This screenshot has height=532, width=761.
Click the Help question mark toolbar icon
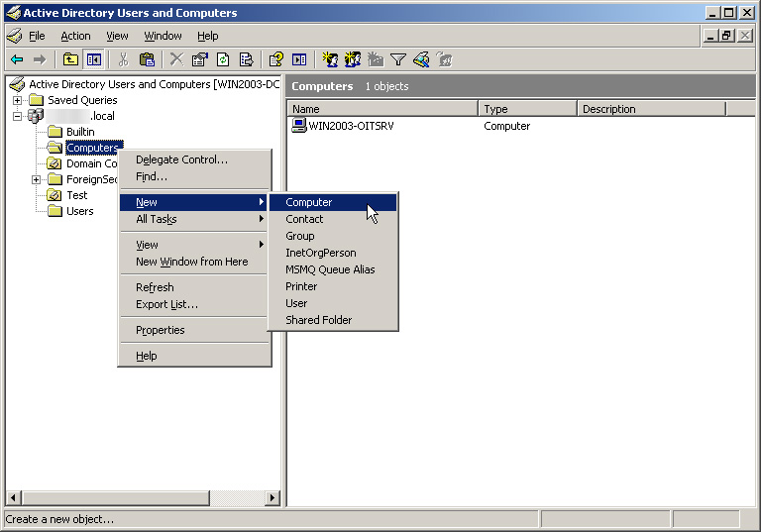(276, 59)
